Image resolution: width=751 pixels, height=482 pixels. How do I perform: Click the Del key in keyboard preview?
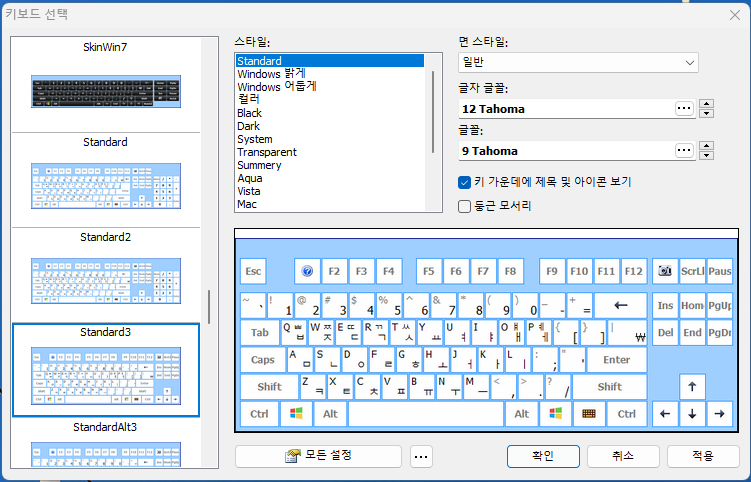coord(665,333)
